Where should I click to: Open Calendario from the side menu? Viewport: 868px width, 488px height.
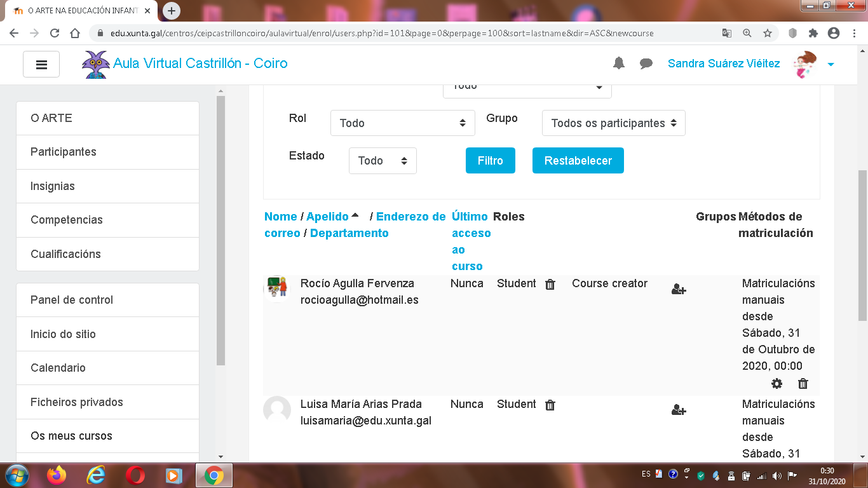58,368
